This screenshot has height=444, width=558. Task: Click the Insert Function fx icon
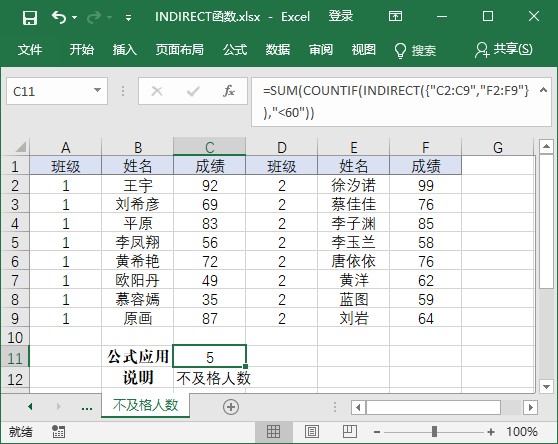click(x=228, y=91)
